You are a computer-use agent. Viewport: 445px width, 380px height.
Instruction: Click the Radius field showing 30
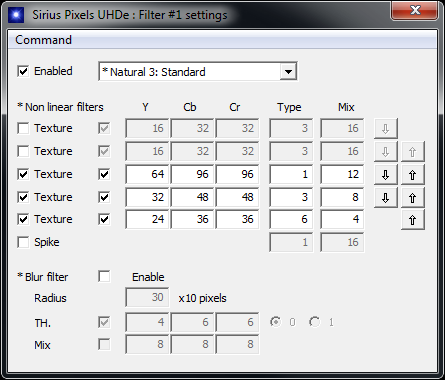click(147, 297)
